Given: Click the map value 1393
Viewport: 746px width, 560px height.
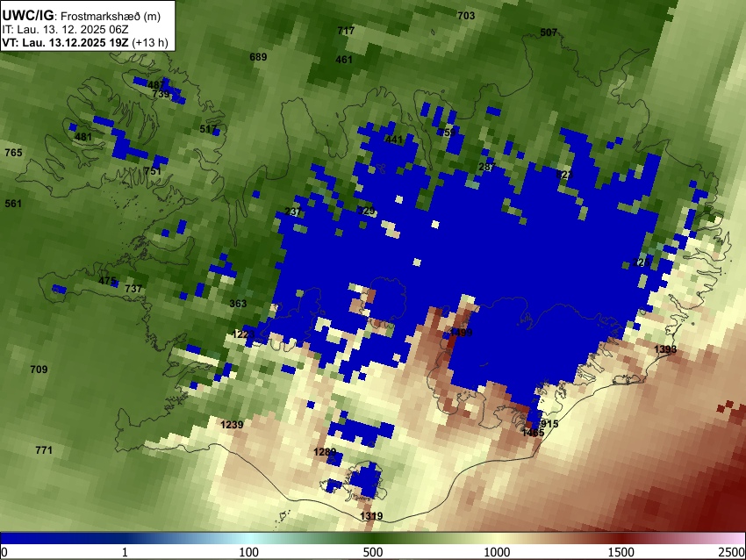Looking at the screenshot, I should pyautogui.click(x=665, y=349).
